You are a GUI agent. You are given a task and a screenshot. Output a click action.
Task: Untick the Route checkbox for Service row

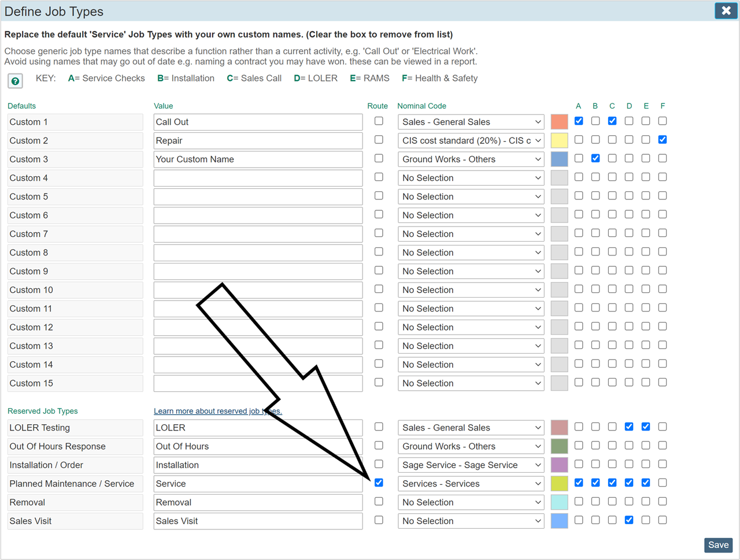[x=379, y=483]
